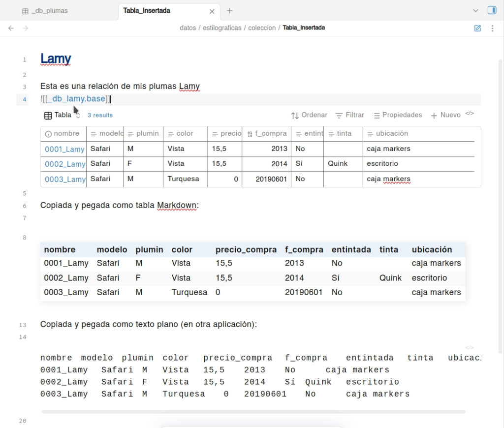
Task: Open the Propiedades properties menu
Action: tap(397, 115)
